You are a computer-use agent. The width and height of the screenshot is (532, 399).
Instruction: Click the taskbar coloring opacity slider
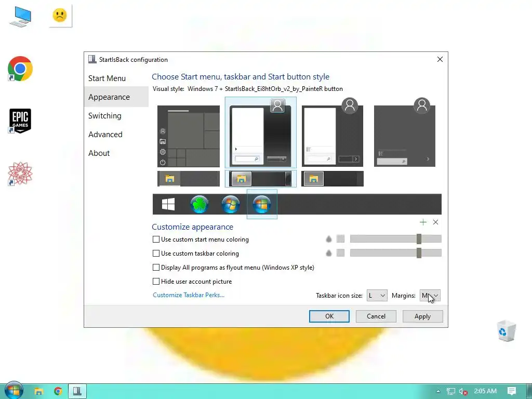click(395, 253)
